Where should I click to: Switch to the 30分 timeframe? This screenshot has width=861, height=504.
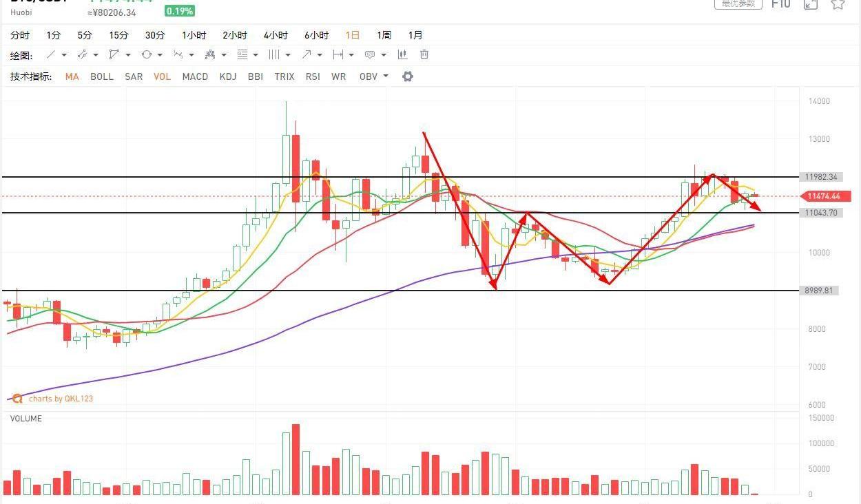click(x=155, y=35)
